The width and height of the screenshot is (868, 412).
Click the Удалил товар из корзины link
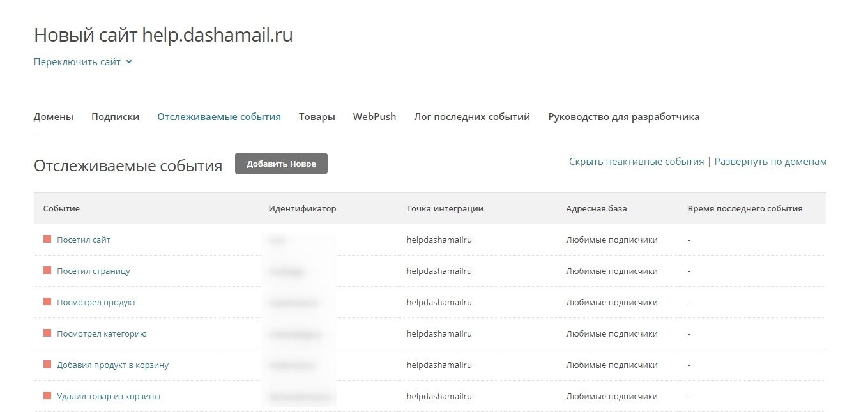pos(109,397)
